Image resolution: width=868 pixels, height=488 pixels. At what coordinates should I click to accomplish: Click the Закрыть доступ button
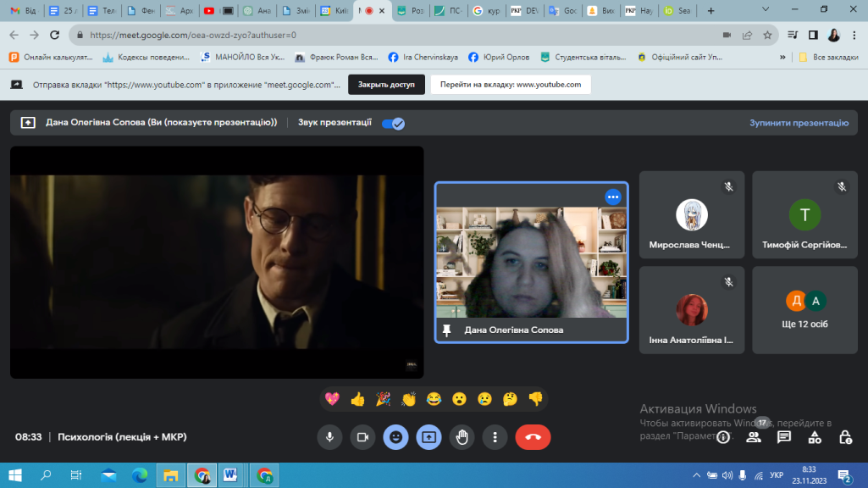[386, 85]
